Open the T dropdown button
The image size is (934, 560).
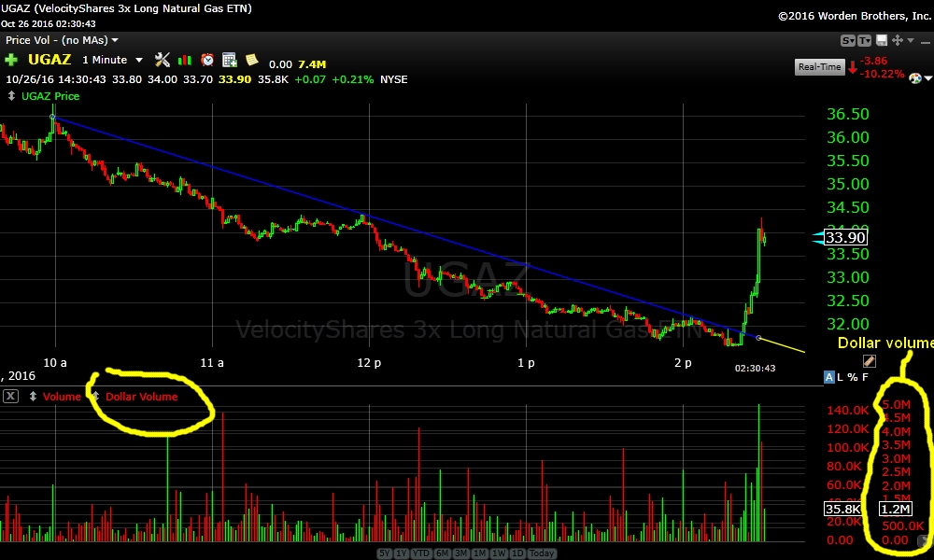click(x=864, y=40)
